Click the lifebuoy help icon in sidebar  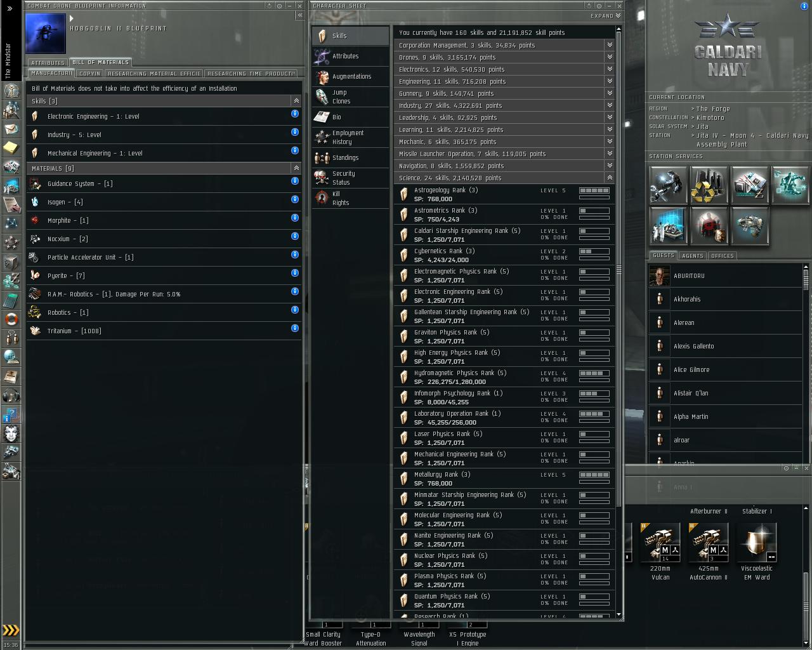click(x=11, y=319)
